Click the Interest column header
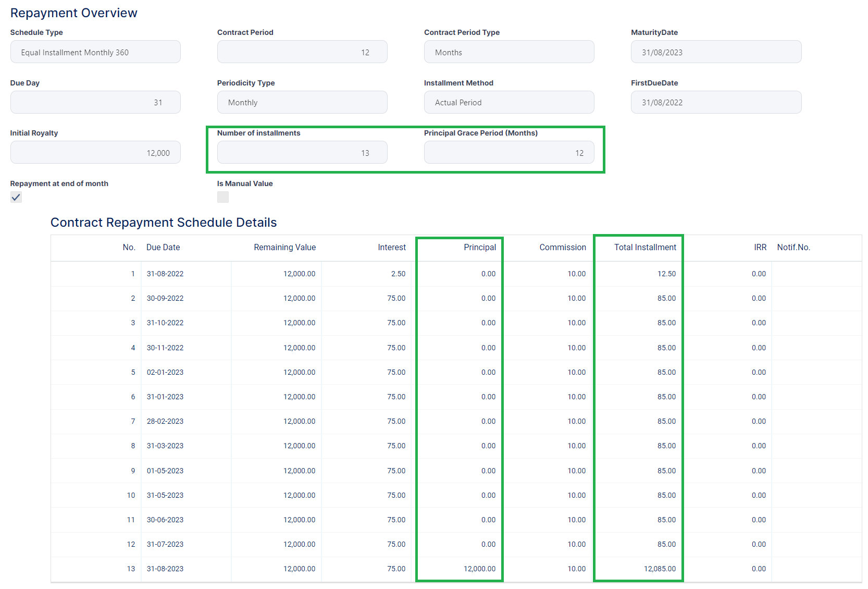Image resolution: width=868 pixels, height=589 pixels. [391, 248]
